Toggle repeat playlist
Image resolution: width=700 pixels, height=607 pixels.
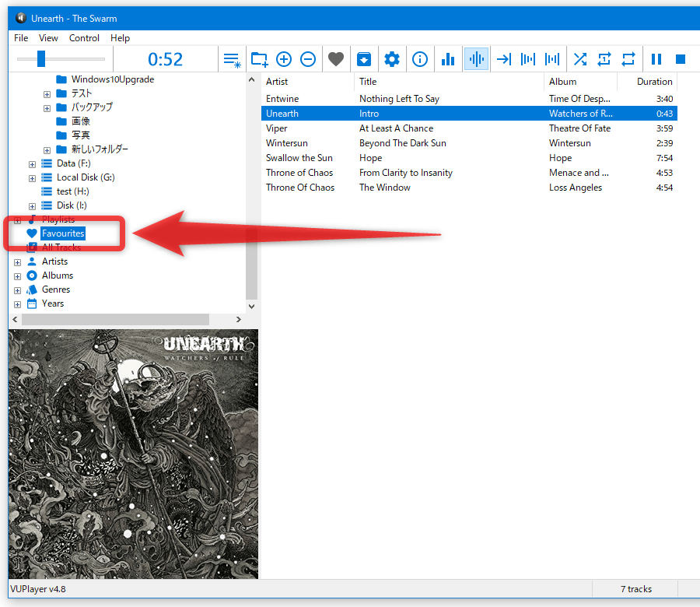pyautogui.click(x=628, y=59)
